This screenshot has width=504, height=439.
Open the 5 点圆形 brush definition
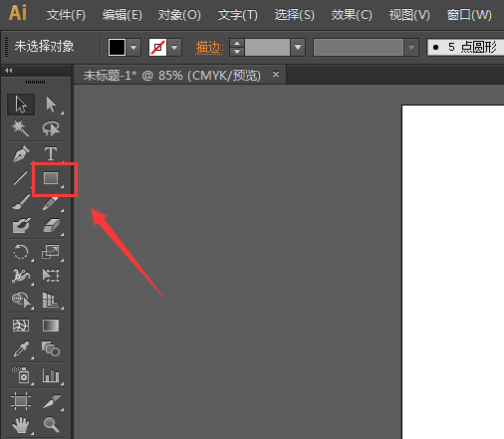coord(465,47)
